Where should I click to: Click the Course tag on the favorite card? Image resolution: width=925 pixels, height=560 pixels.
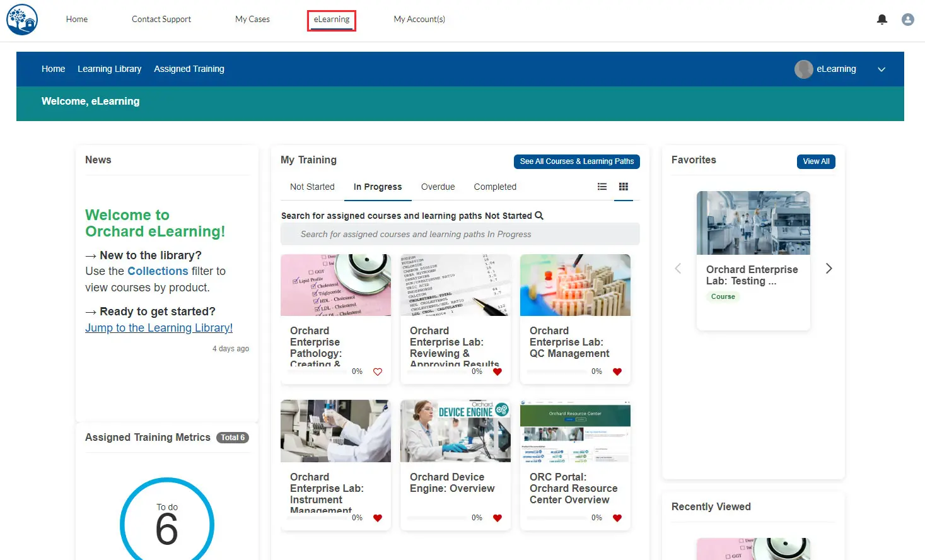[723, 297]
